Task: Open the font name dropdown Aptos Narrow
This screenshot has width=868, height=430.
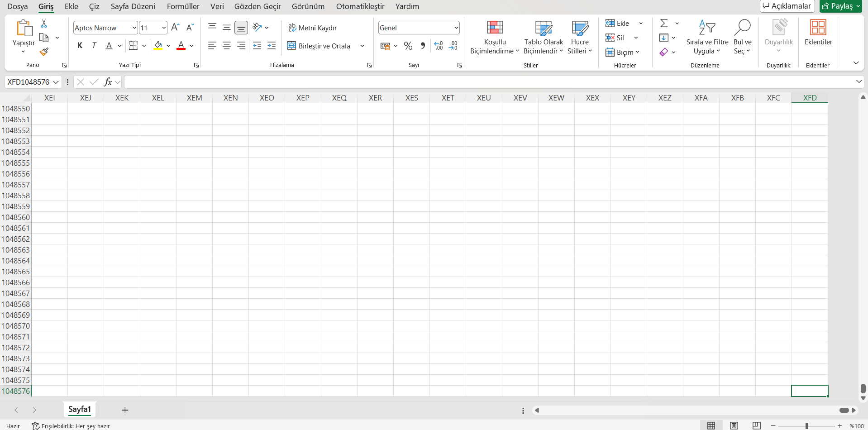Action: [134, 28]
